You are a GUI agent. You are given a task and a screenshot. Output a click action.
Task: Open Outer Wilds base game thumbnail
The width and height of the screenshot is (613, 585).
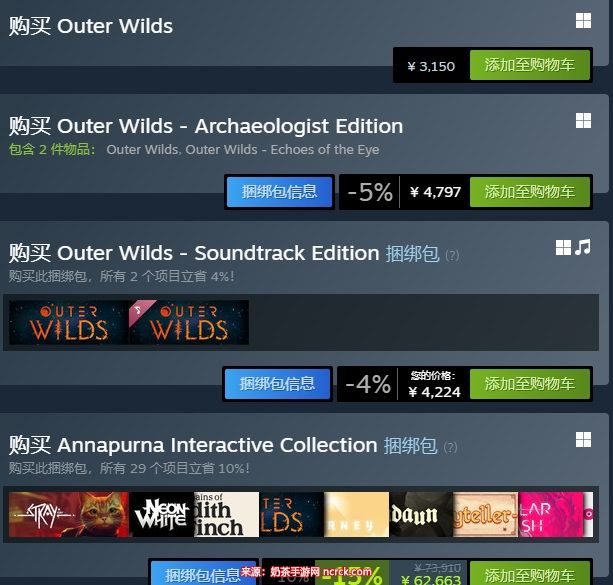point(68,322)
